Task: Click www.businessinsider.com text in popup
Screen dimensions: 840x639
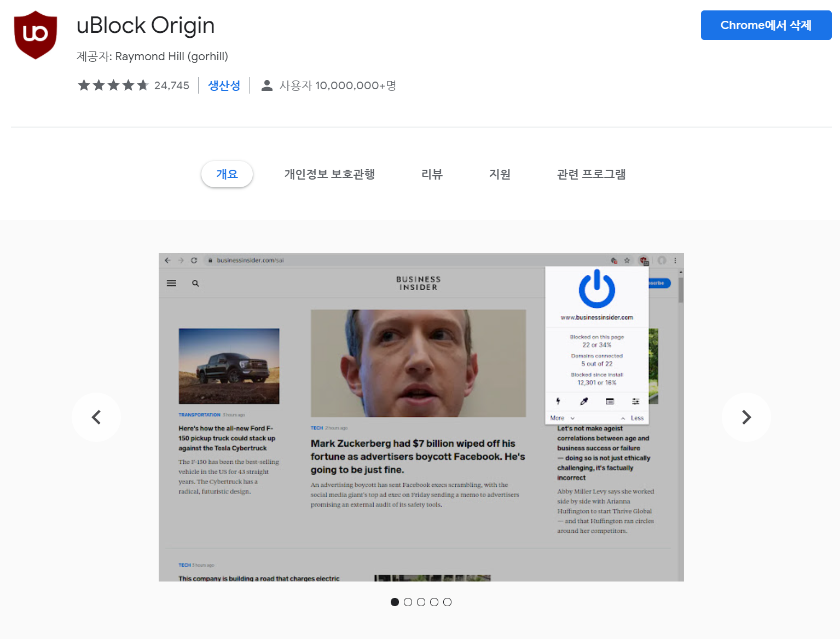Action: tap(597, 318)
